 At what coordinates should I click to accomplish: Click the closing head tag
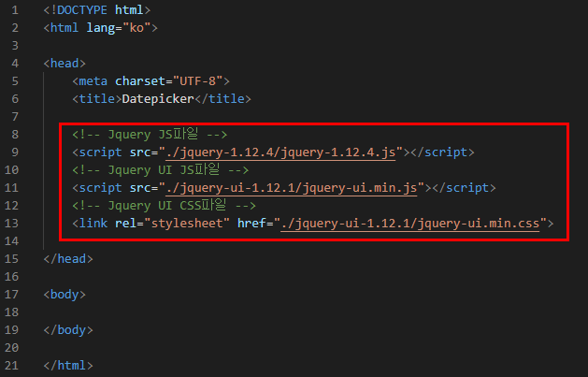68,259
